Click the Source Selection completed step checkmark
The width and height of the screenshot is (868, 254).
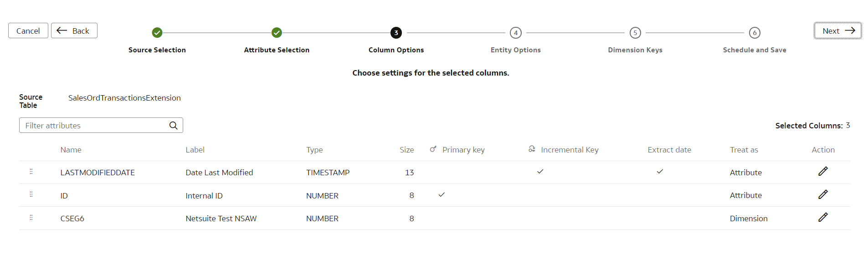click(x=157, y=33)
